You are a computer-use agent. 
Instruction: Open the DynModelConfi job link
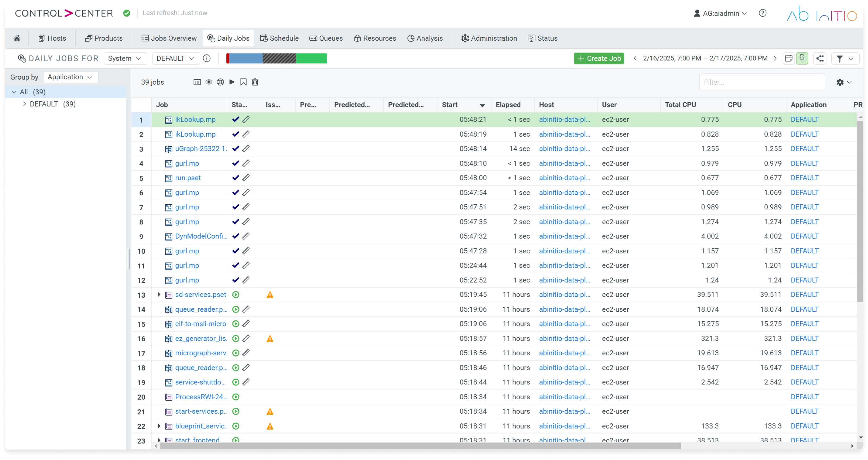point(201,236)
